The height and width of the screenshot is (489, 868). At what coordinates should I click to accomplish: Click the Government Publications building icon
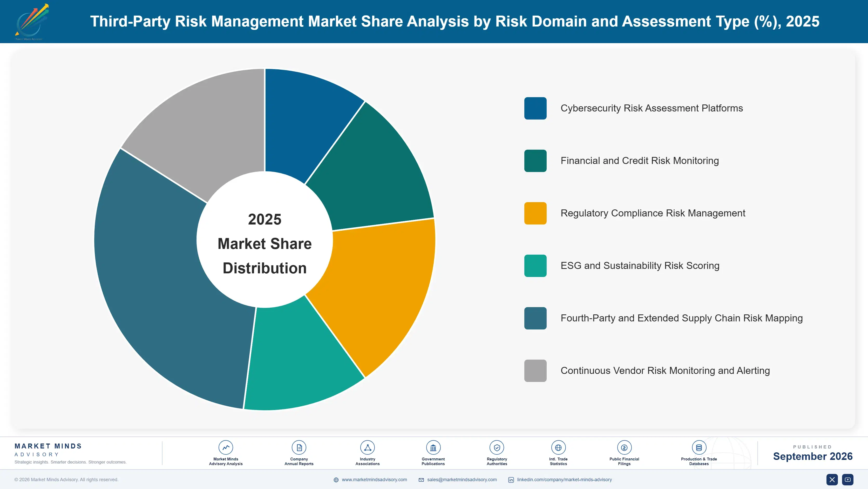433,447
